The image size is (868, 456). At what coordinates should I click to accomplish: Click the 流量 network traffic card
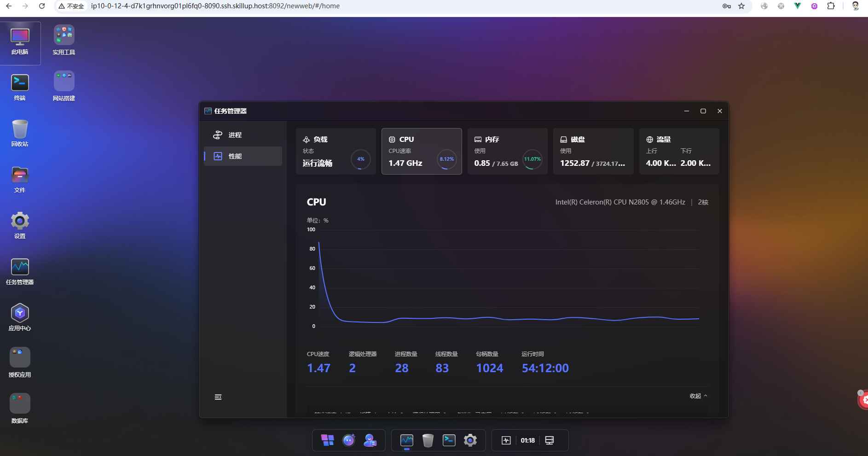pyautogui.click(x=679, y=152)
